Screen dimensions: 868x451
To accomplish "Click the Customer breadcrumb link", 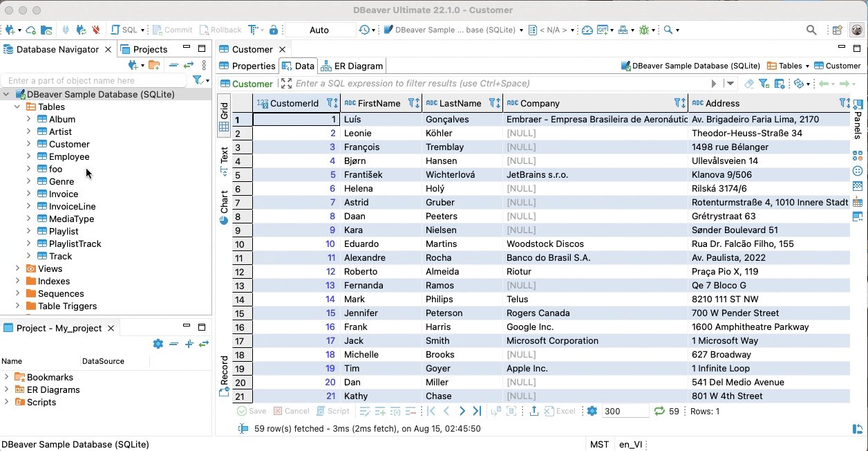I will [838, 66].
